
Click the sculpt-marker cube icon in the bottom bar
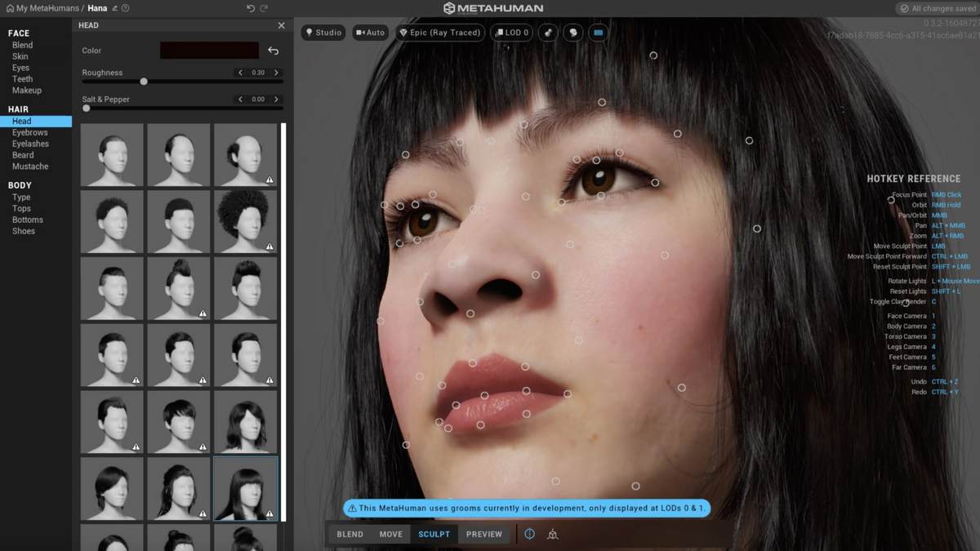553,535
